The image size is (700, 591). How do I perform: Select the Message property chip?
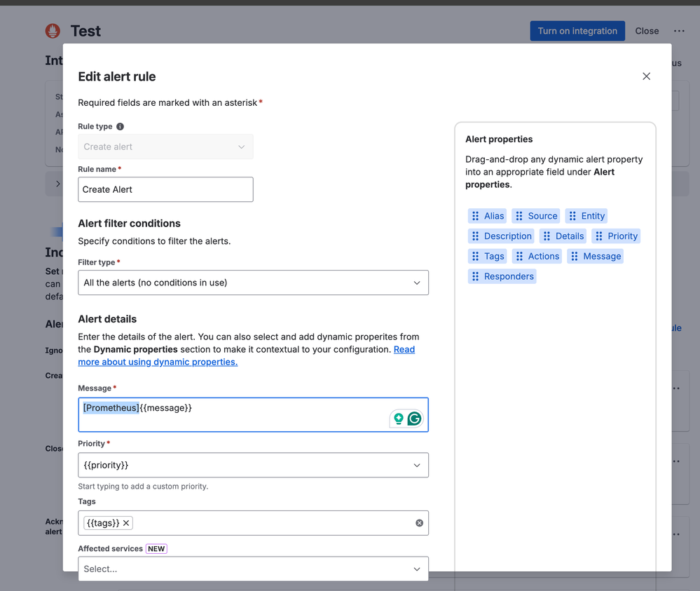point(595,256)
